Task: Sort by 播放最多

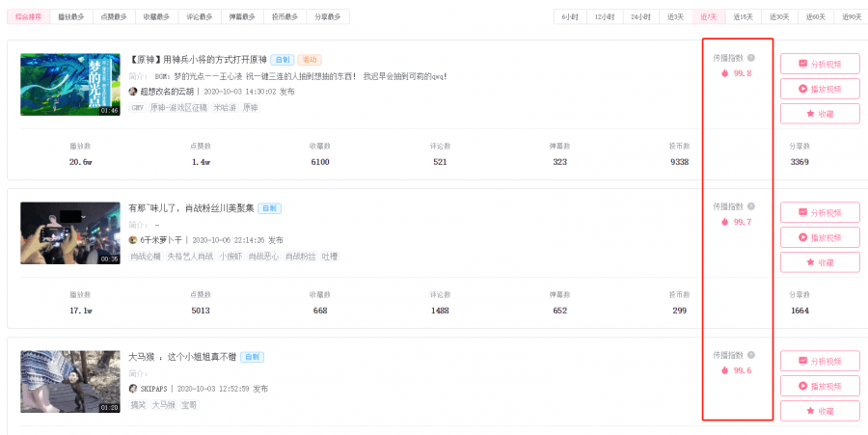Action: 71,16
